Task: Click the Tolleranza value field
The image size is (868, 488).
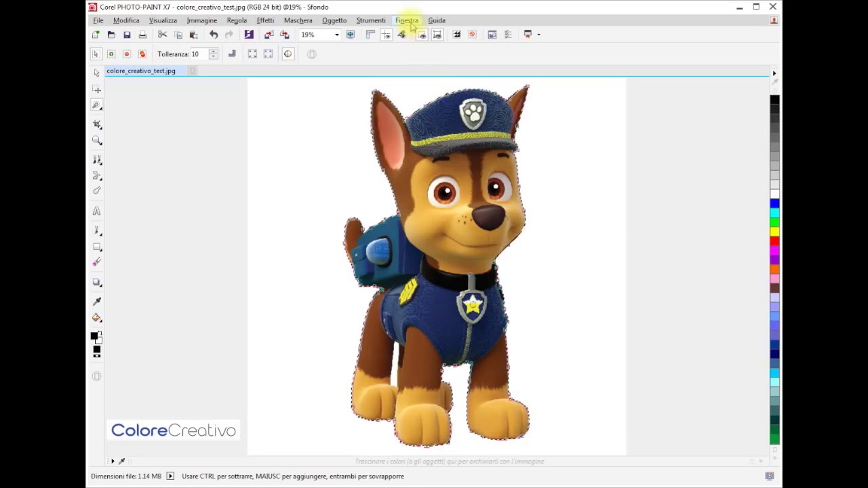Action: click(199, 54)
